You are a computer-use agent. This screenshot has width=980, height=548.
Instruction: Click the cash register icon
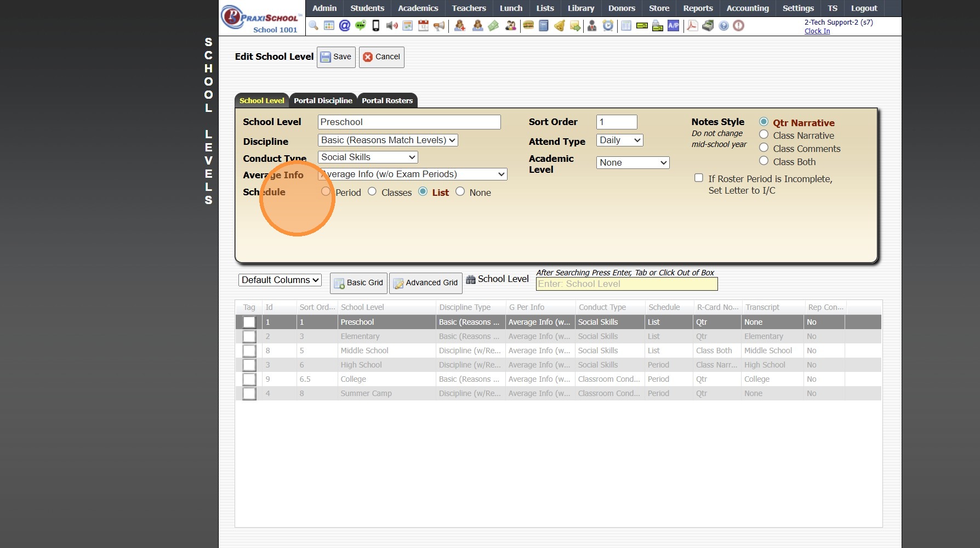click(708, 26)
